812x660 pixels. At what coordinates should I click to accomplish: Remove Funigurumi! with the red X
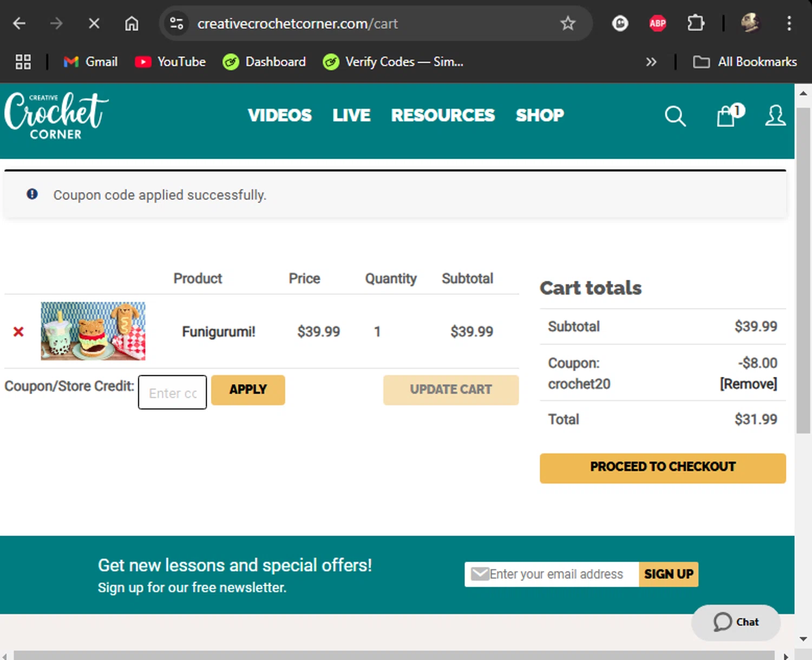click(x=18, y=331)
